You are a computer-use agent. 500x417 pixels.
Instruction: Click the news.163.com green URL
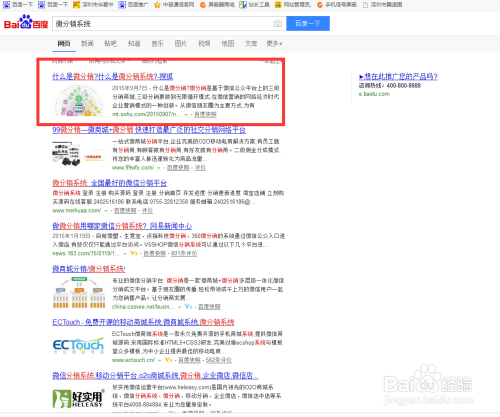point(86,253)
